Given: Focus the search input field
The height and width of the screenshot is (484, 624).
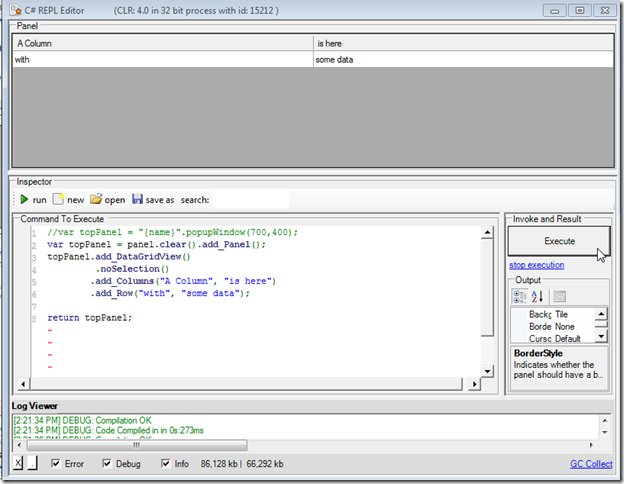Looking at the screenshot, I should point(251,199).
